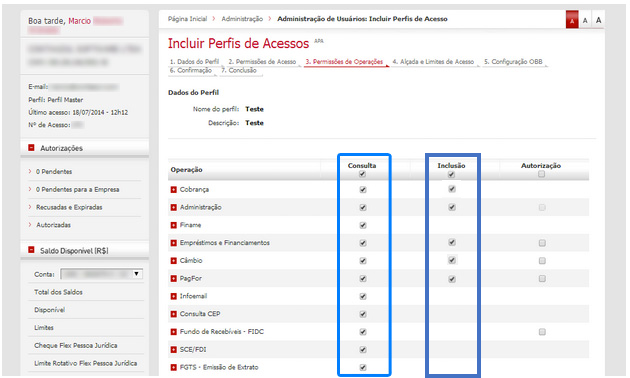Uncheck Consulta for SCE/FDI

(x=363, y=350)
